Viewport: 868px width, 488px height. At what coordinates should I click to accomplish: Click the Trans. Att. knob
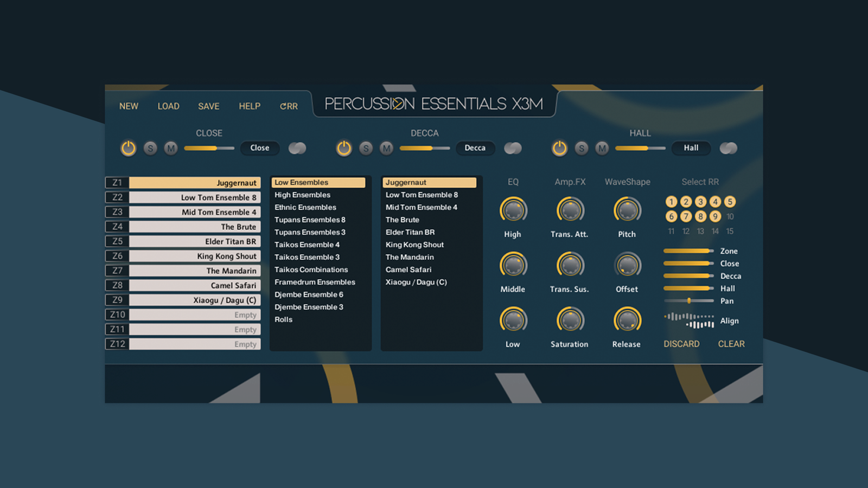(570, 210)
